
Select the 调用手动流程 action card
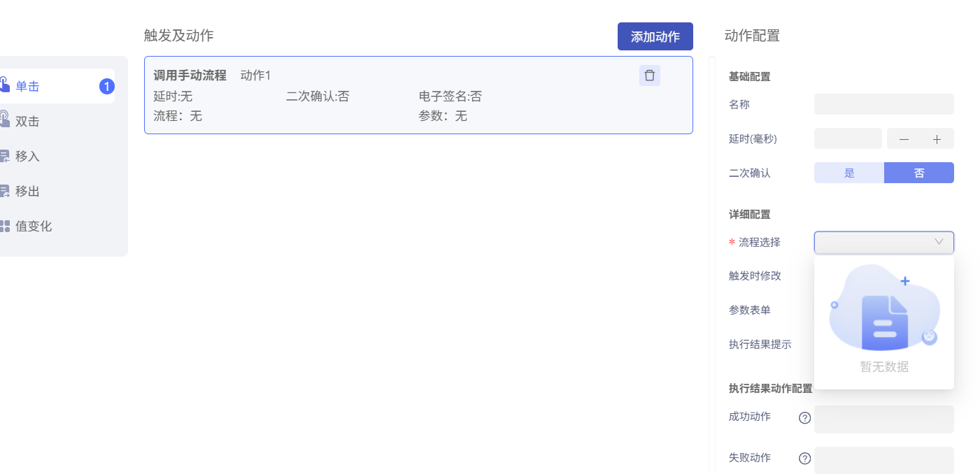(x=418, y=95)
